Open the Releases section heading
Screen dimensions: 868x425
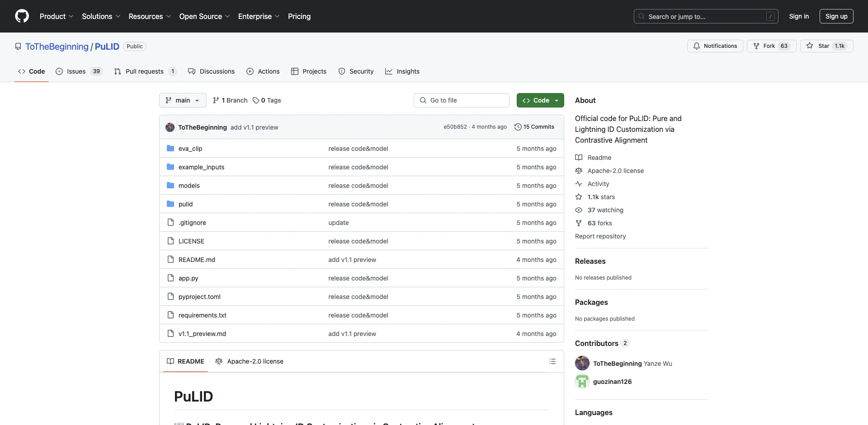(590, 261)
